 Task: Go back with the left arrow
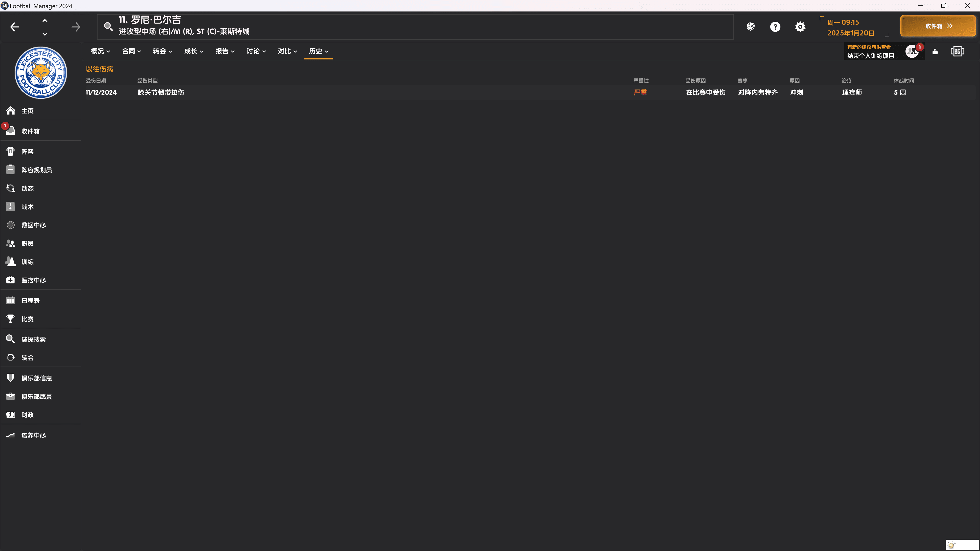point(15,27)
